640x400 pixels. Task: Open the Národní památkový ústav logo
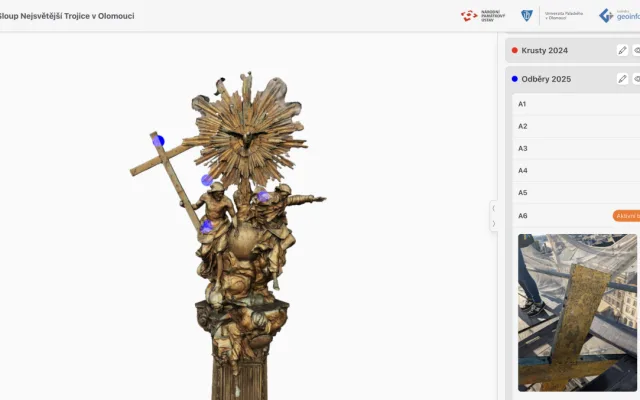[483, 16]
